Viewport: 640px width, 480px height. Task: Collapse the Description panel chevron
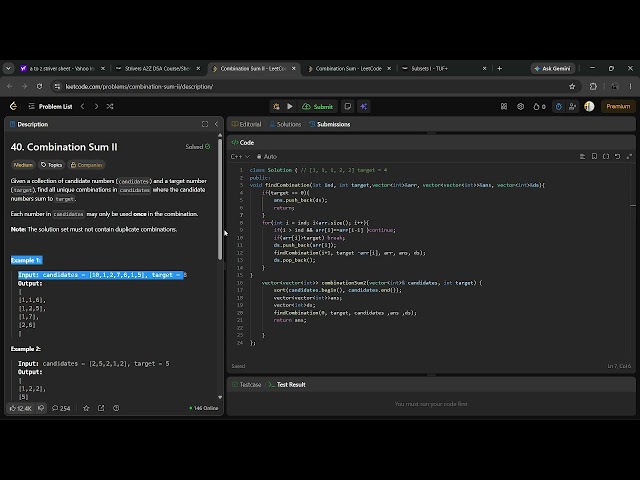click(216, 124)
